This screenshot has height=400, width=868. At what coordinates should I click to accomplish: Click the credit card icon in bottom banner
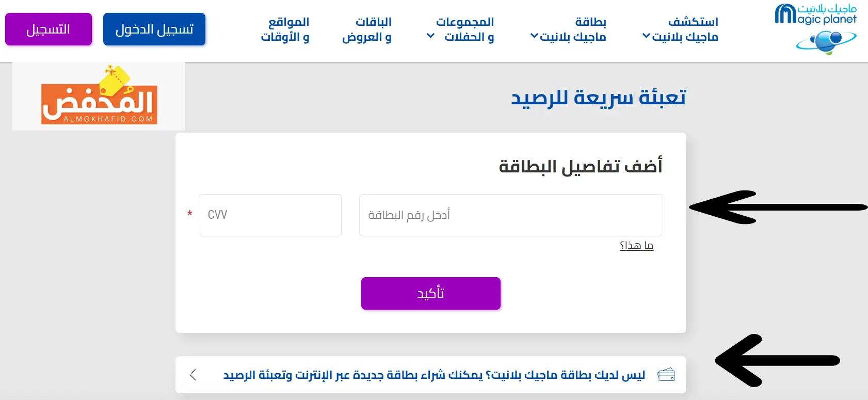tap(666, 375)
